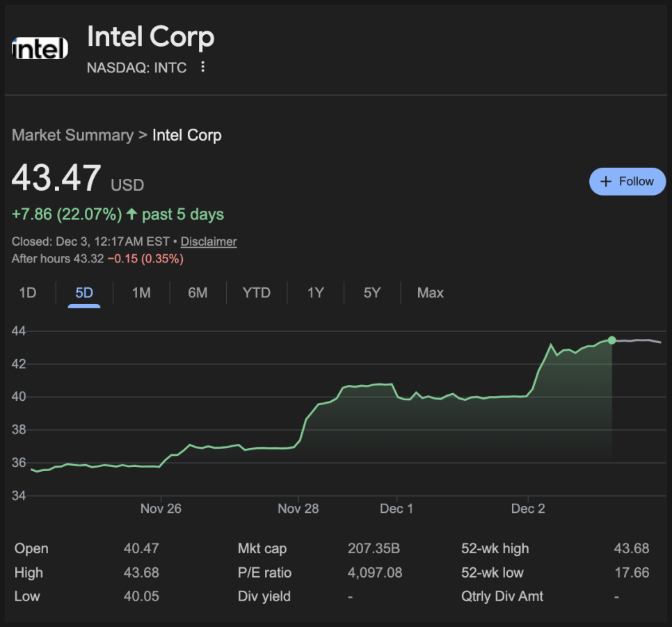The image size is (672, 627).
Task: Click the Nov 26 date label on chart axis
Action: 161,509
